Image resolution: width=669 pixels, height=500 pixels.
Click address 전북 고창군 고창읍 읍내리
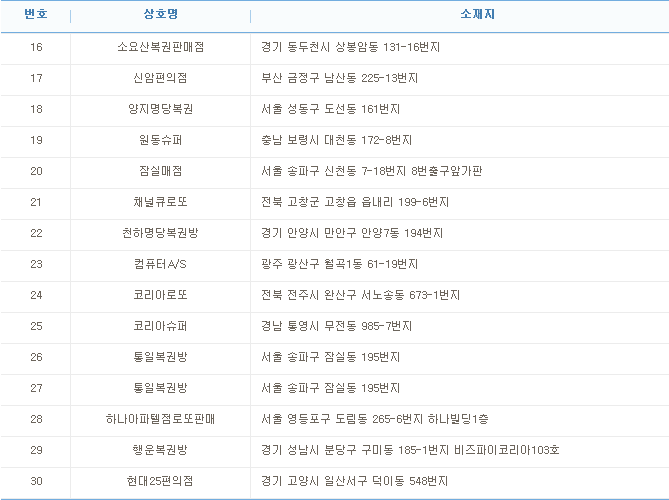point(327,202)
